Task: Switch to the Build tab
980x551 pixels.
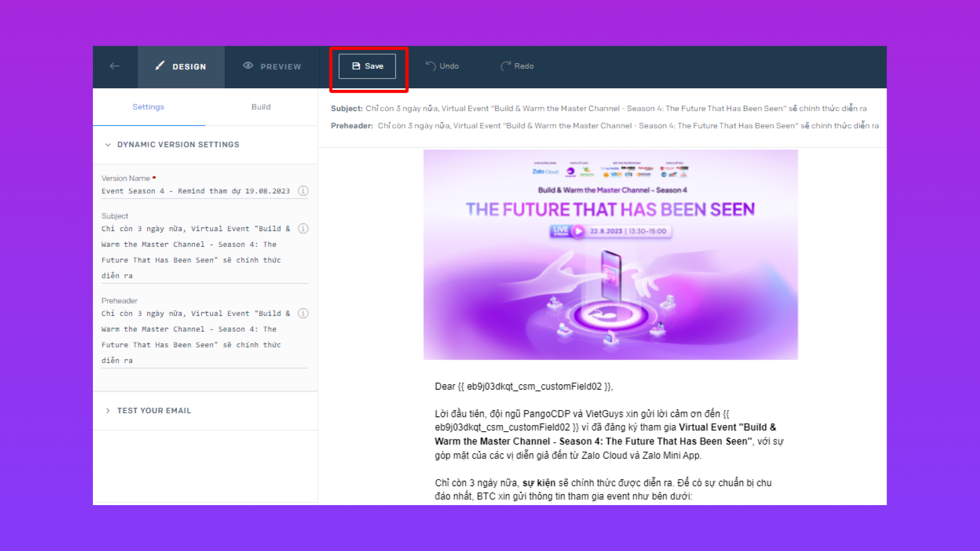Action: pos(261,107)
